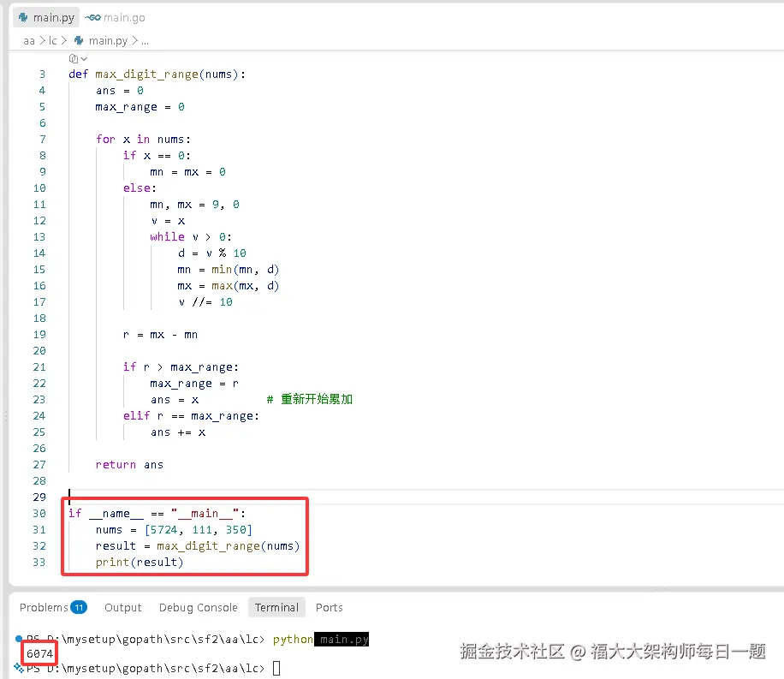Viewport: 784px width, 679px height.
Task: Click the Python icon on main.py tab
Action: pyautogui.click(x=23, y=17)
